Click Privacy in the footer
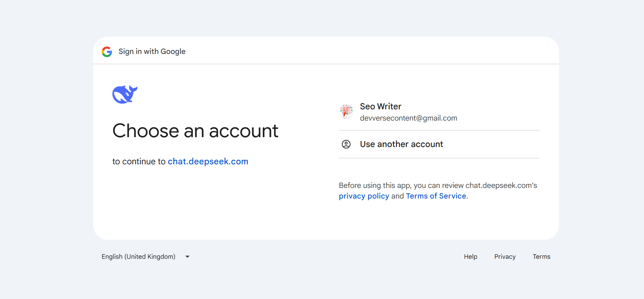644x299 pixels. point(505,257)
